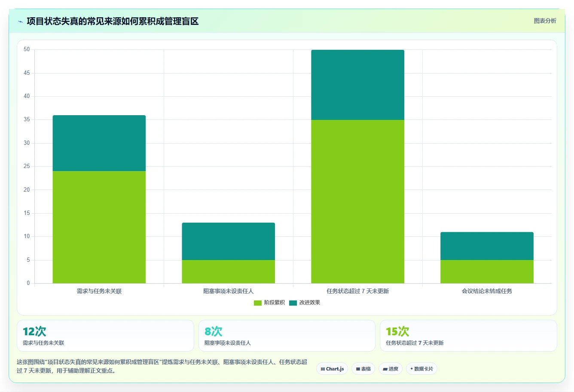Viewport: 574px width, 392px height.
Task: Toggle the 阶段累积 legend item
Action: coord(269,303)
